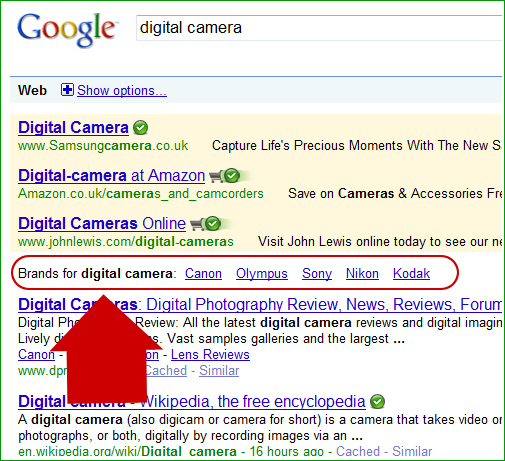Click "Save on Cameras & Accessories" ad text
Image resolution: width=505 pixels, height=461 pixels.
coord(395,194)
